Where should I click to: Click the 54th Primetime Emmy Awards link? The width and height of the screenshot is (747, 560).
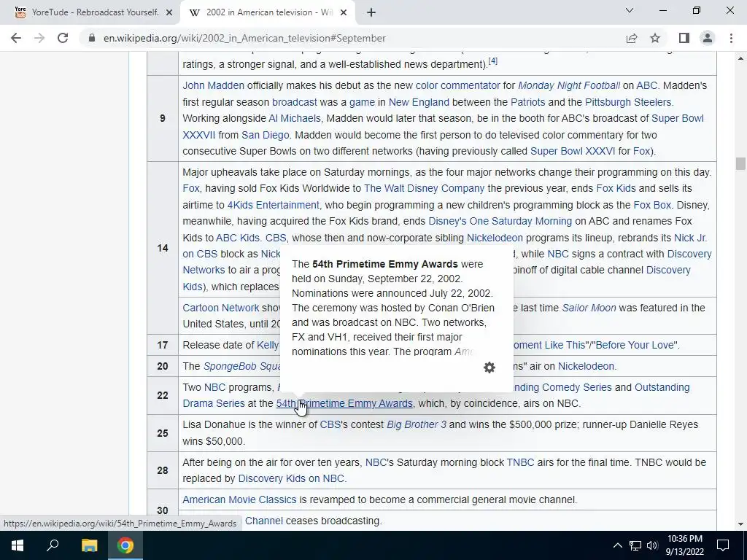(344, 403)
